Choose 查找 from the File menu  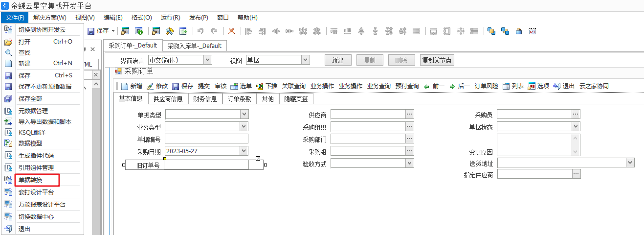42,52
